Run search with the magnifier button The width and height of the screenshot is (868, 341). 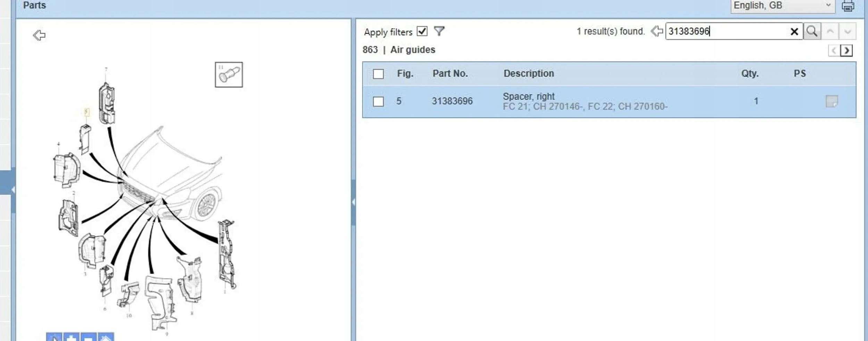[812, 31]
